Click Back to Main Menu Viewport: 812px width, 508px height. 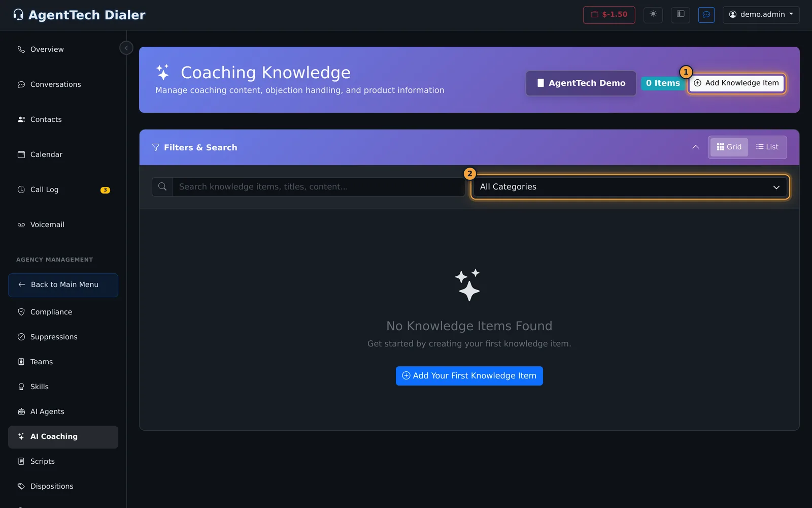tap(63, 285)
